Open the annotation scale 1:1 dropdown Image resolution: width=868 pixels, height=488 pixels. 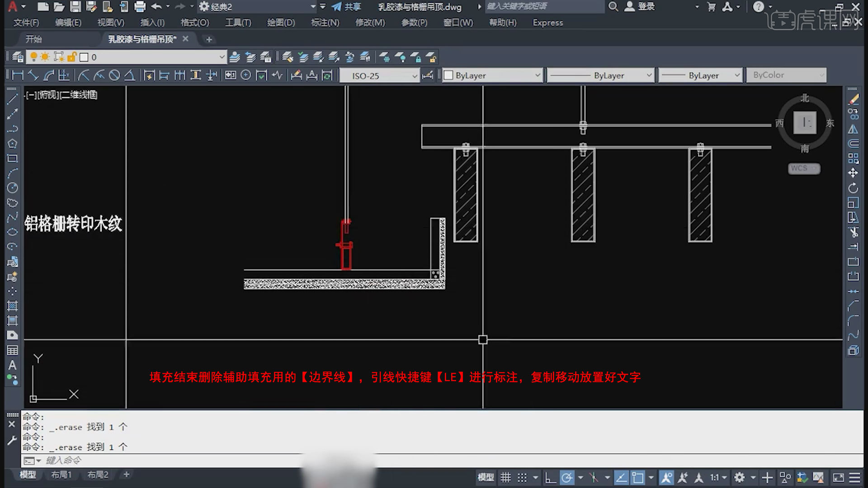pos(718,478)
